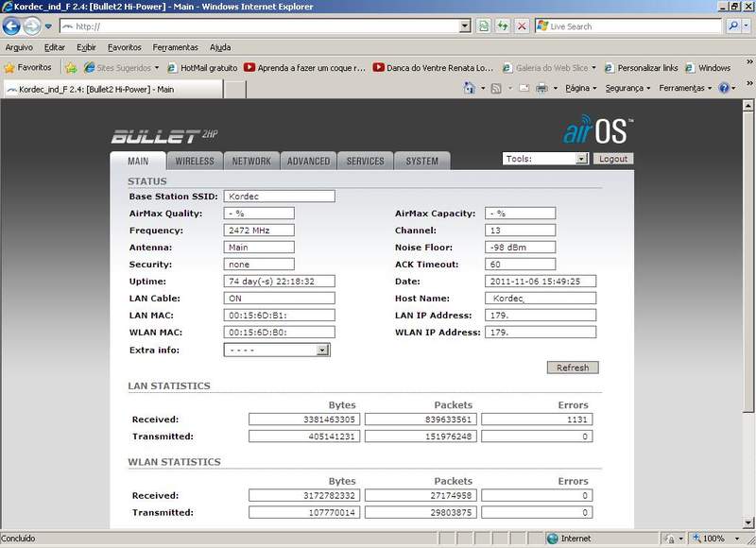Add to favorites bar star icon
The width and height of the screenshot is (756, 548).
[71, 68]
